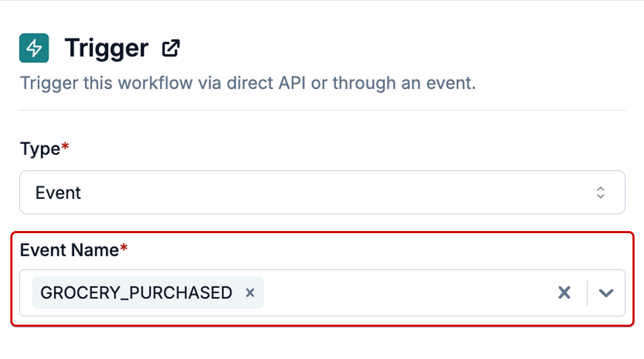The width and height of the screenshot is (644, 359).
Task: Expand the Event Name dropdown chevron
Action: [x=606, y=293]
